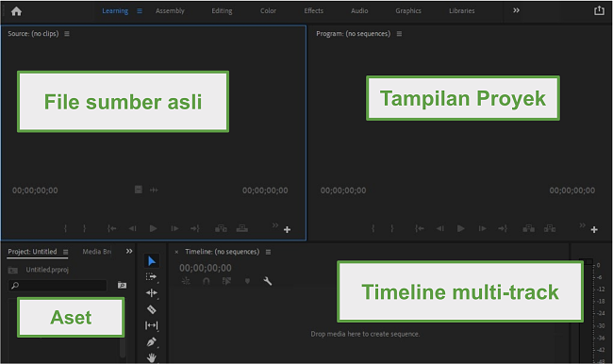
Task: Click Mark In in Program monitor
Action: pyautogui.click(x=373, y=228)
